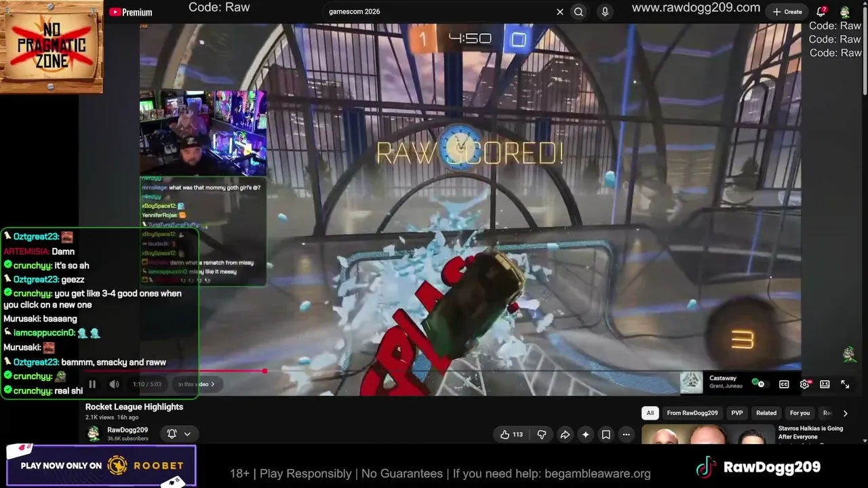Open player settings gear
Screen dimensions: 868x488
[x=805, y=384]
